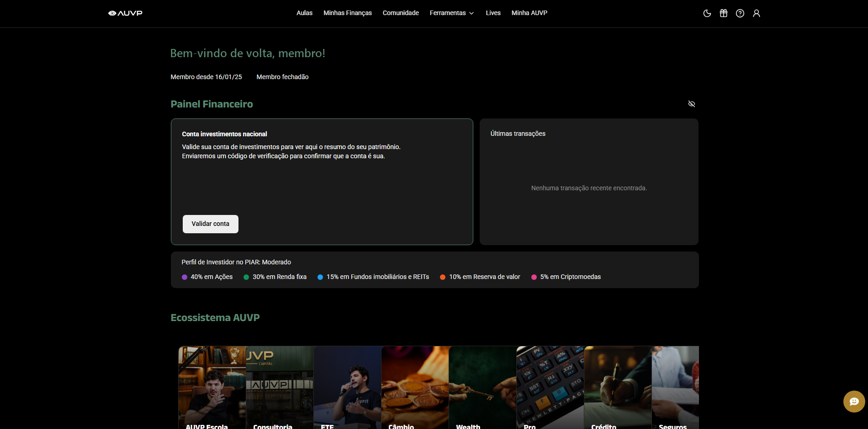This screenshot has width=868, height=429.
Task: Click Nenhuma transação recente encontrada message
Action: pos(589,188)
